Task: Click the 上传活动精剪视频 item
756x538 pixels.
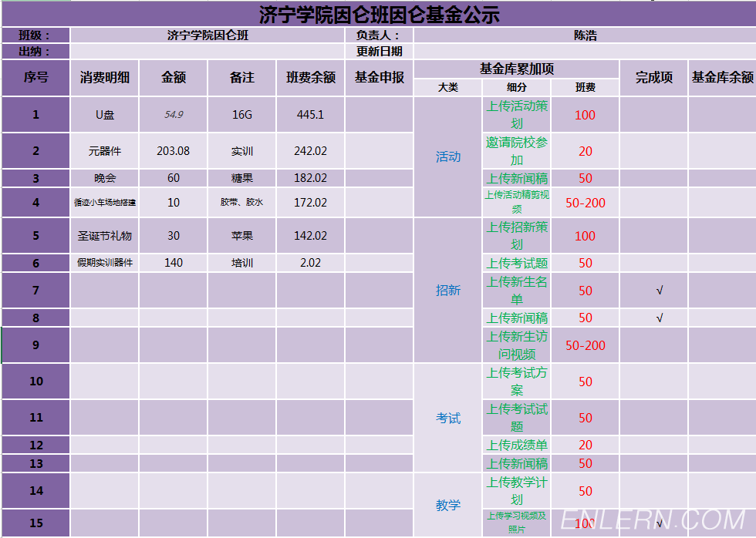Action: click(x=516, y=202)
